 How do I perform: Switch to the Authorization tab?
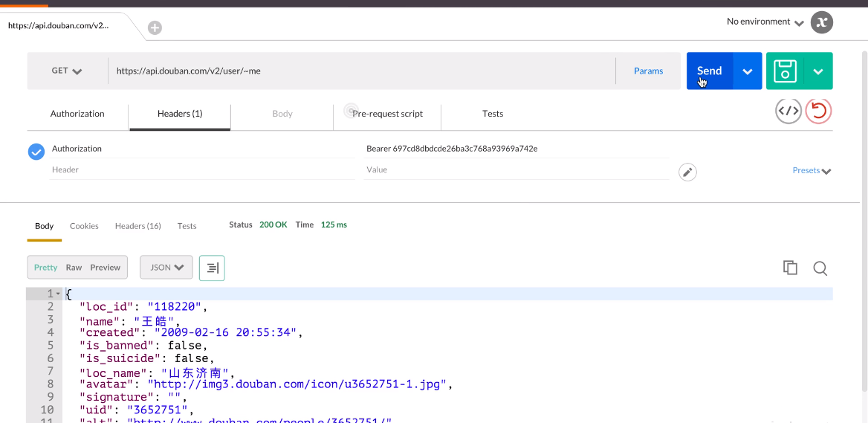pyautogui.click(x=77, y=114)
